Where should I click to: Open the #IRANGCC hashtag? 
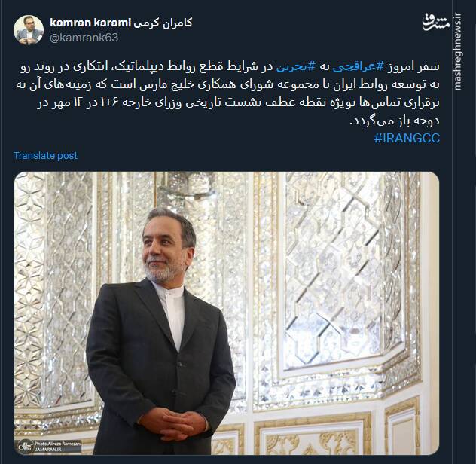(x=407, y=138)
